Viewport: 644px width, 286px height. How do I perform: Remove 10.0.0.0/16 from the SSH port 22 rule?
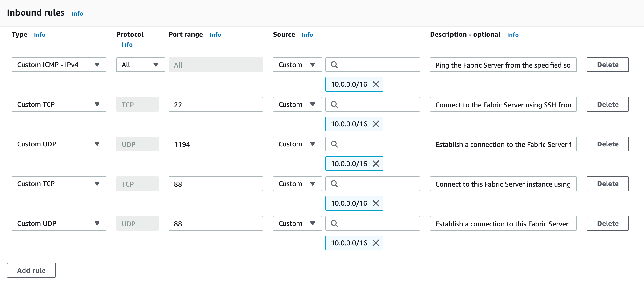pos(376,124)
